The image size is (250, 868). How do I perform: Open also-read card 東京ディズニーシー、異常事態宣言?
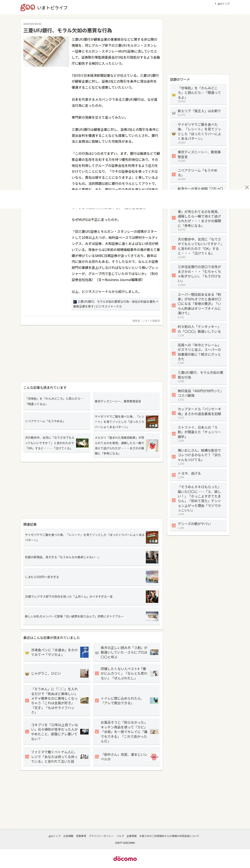[x=126, y=401]
